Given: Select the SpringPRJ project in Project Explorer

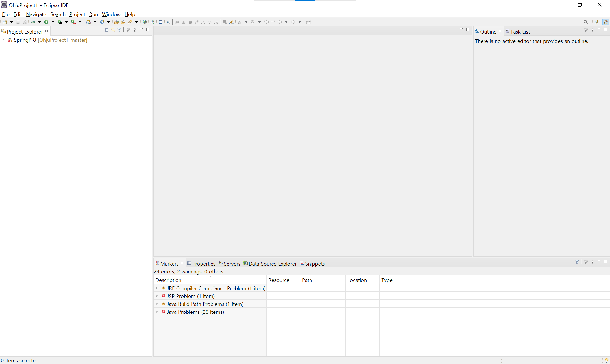Looking at the screenshot, I should click(48, 40).
